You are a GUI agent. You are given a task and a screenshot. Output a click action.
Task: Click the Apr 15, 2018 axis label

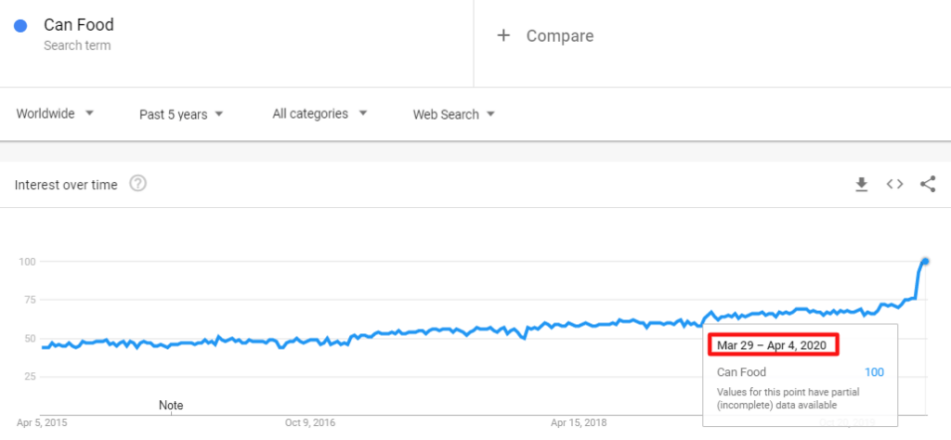pyautogui.click(x=579, y=422)
